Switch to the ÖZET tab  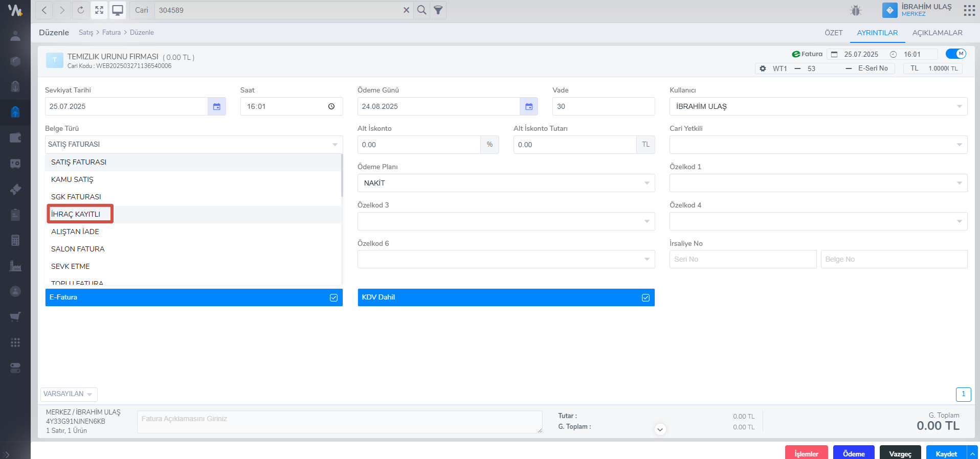coord(833,33)
